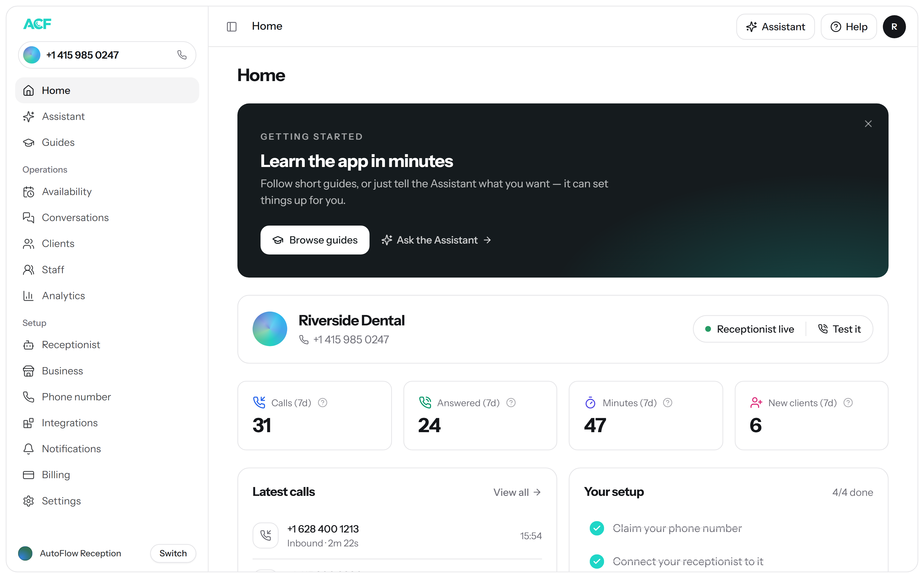Click Ask the Assistant link
The width and height of the screenshot is (924, 578).
pos(436,240)
